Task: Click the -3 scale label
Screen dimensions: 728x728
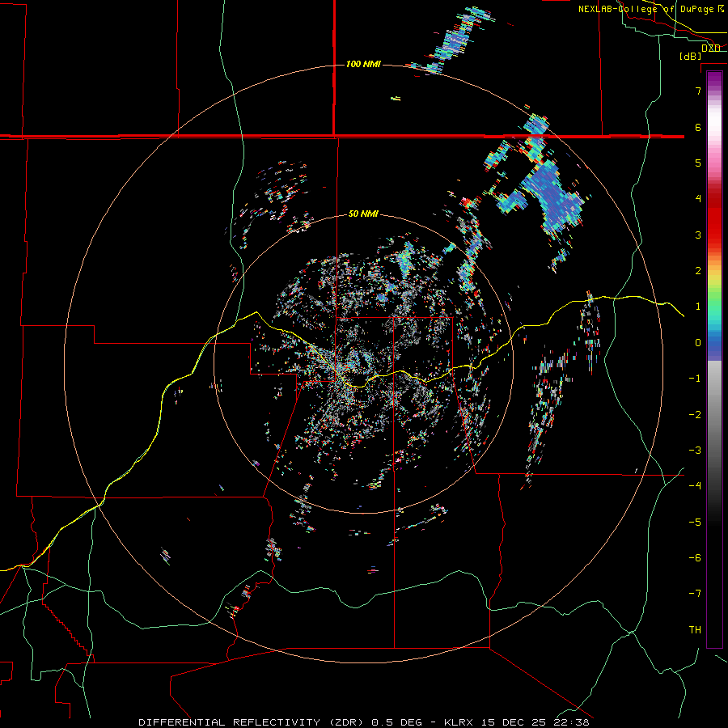Action: (695, 451)
